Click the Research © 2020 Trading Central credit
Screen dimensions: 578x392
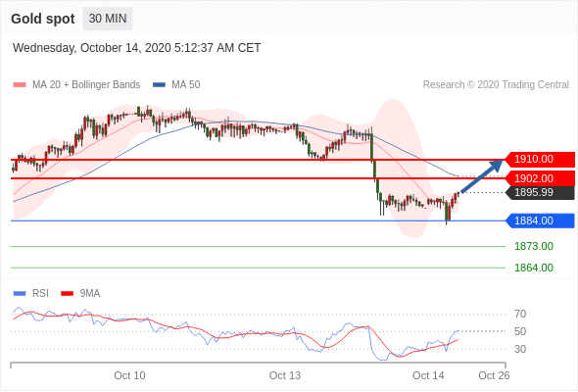(x=496, y=85)
